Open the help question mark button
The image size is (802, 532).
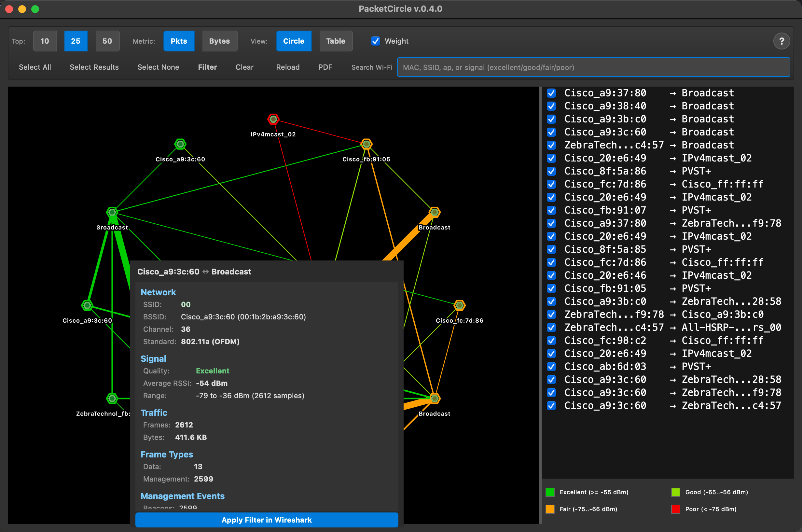click(x=781, y=41)
